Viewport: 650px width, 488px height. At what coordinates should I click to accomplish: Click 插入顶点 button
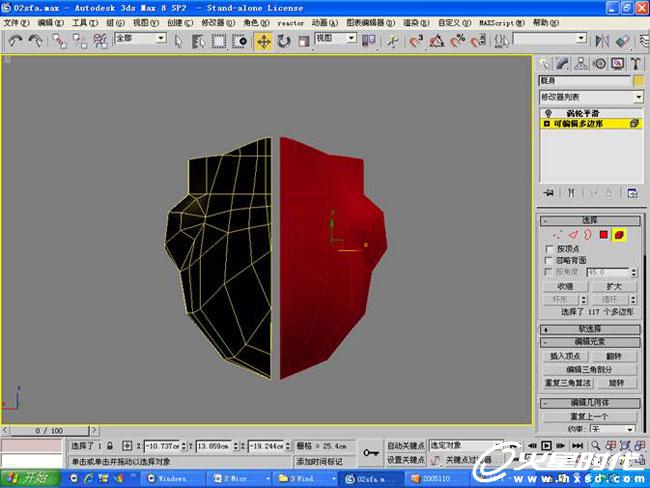pyautogui.click(x=565, y=356)
